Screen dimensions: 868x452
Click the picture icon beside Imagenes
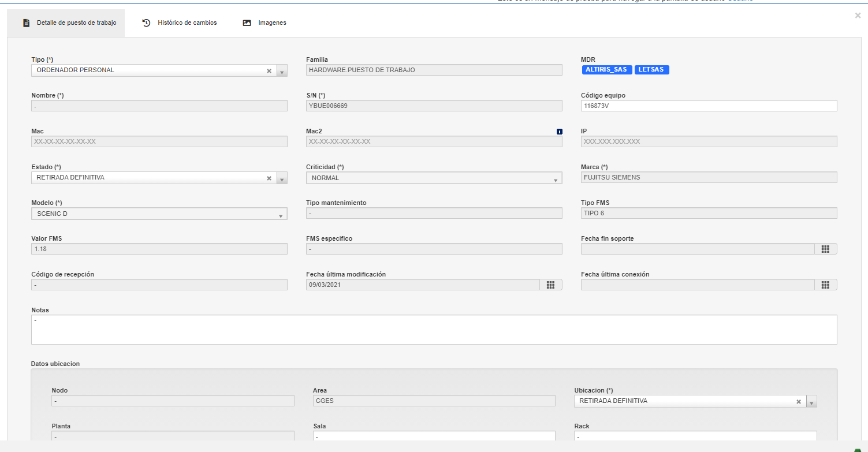(247, 23)
